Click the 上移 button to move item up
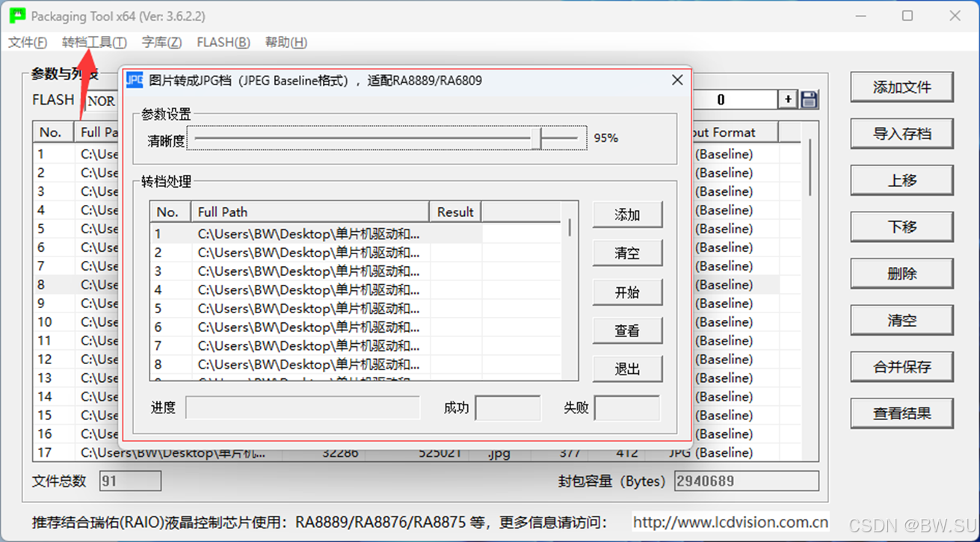 (901, 180)
